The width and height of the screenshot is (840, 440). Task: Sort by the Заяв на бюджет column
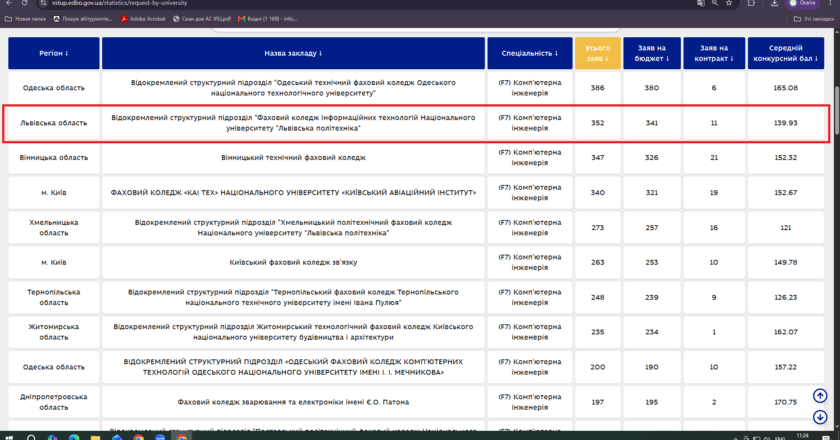point(652,53)
